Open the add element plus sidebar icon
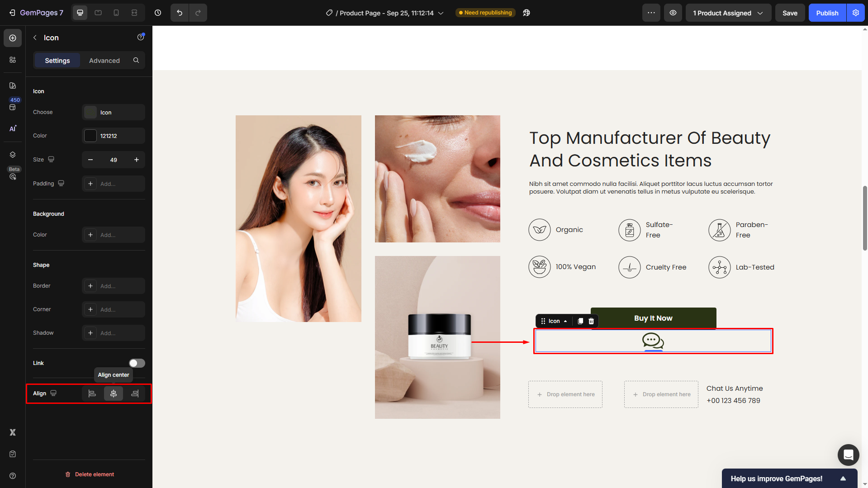The image size is (868, 488). (x=13, y=38)
